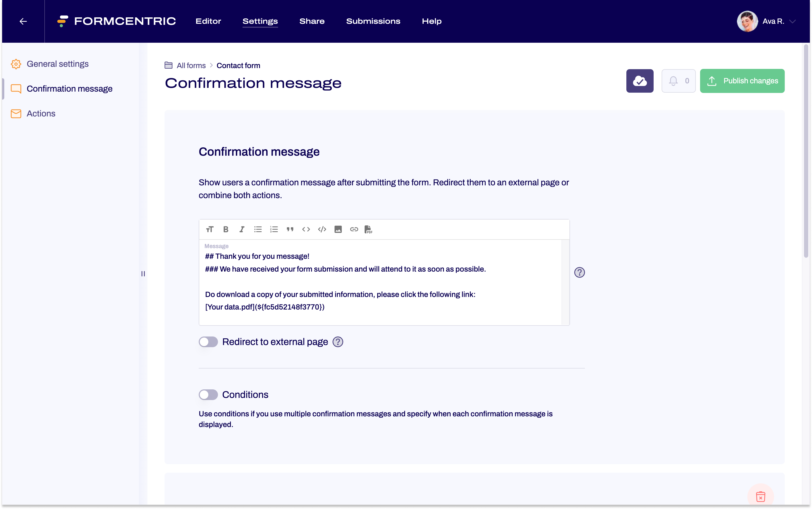Open the Editor section

click(208, 21)
